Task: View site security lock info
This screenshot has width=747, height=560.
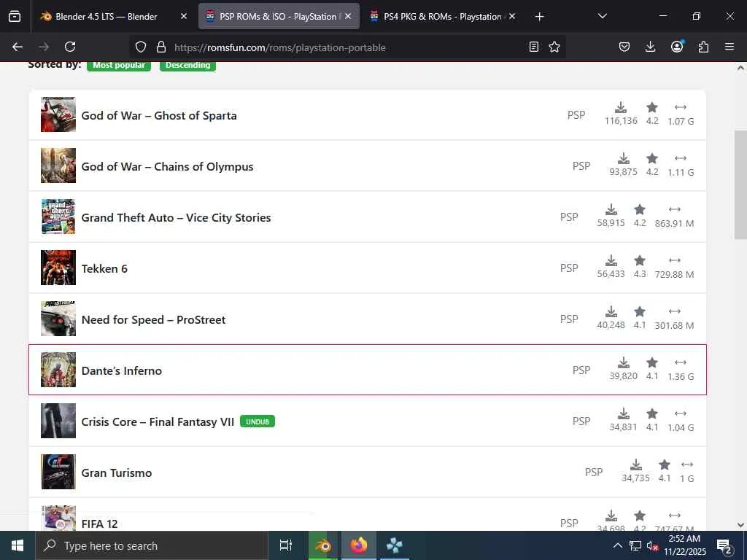Action: click(161, 47)
